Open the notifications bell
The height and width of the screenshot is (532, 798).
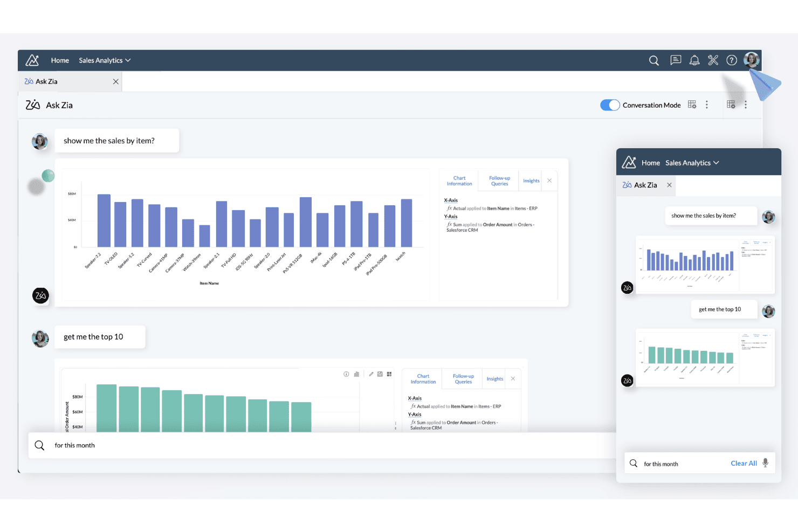(694, 60)
